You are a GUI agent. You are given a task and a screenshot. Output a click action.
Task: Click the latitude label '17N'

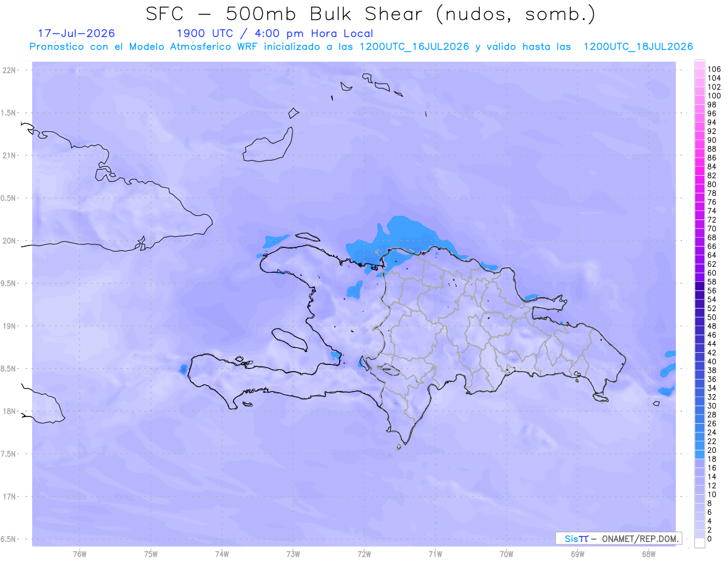[x=9, y=496]
